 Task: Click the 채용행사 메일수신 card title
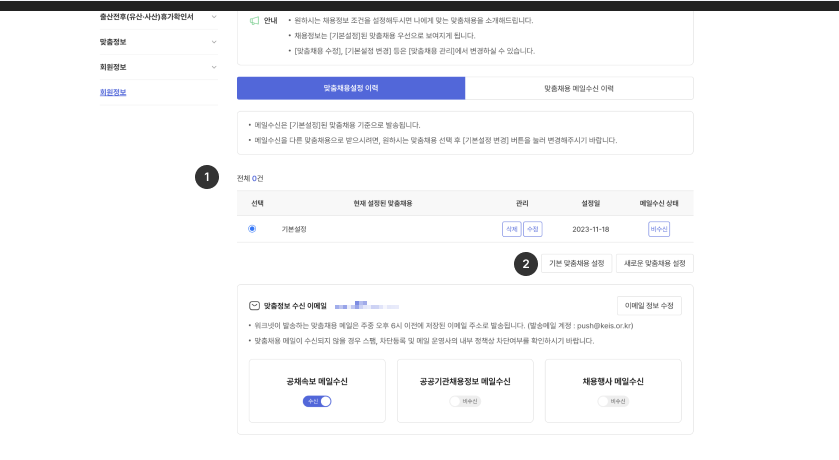[613, 381]
